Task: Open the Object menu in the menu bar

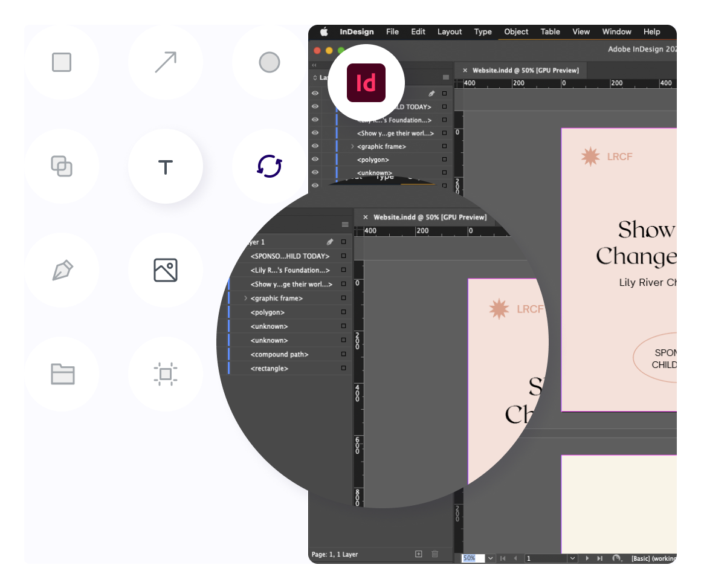Action: pos(516,31)
